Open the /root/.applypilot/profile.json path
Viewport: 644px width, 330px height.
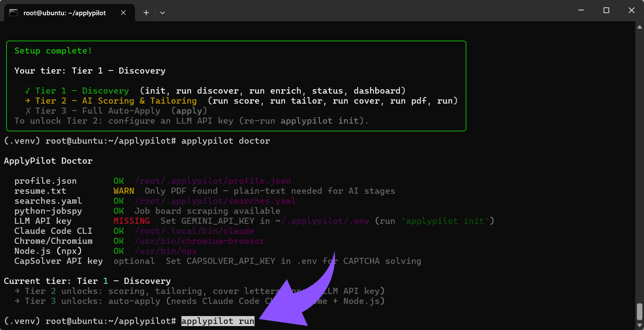[212, 181]
